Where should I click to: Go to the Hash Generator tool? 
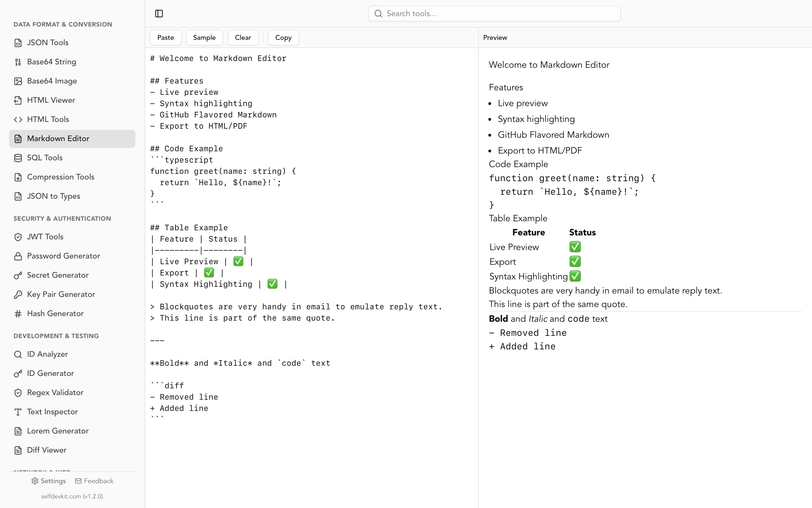[72, 314]
